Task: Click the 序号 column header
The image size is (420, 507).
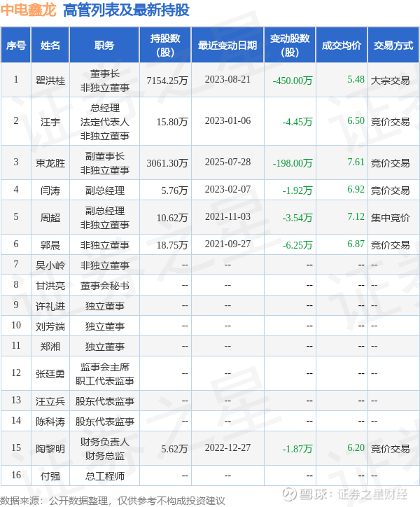Action: coord(16,46)
